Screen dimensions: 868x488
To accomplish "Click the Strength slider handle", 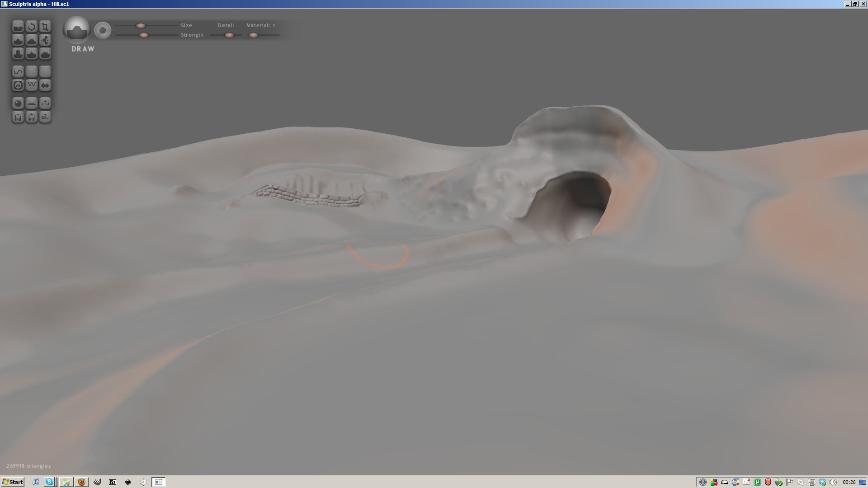I will (144, 35).
